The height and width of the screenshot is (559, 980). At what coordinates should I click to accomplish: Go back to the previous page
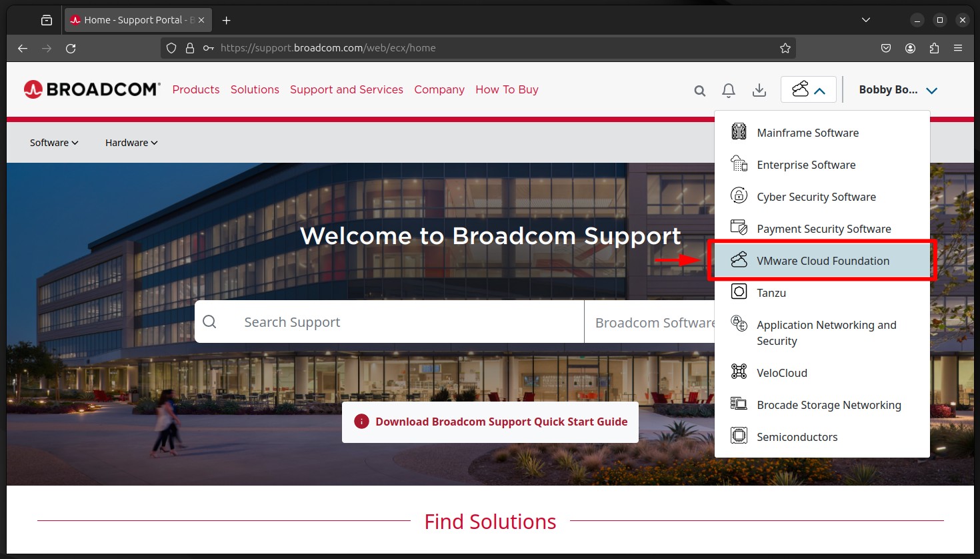click(x=23, y=48)
